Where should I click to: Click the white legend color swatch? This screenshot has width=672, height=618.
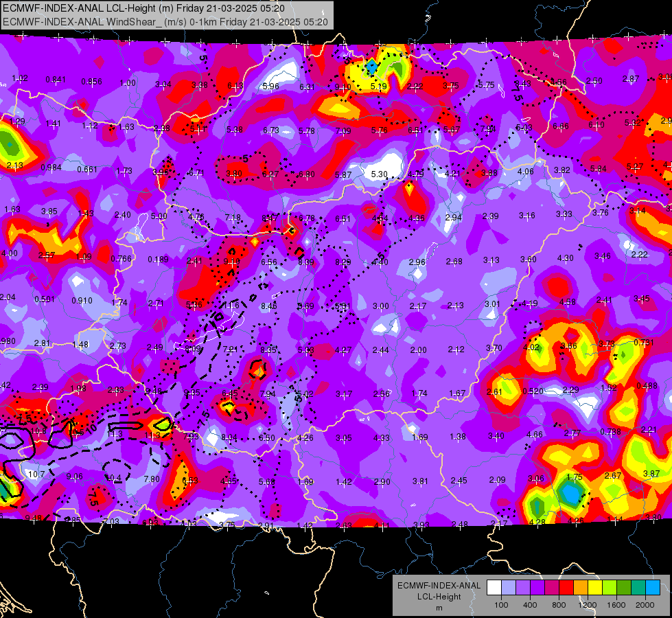(494, 588)
